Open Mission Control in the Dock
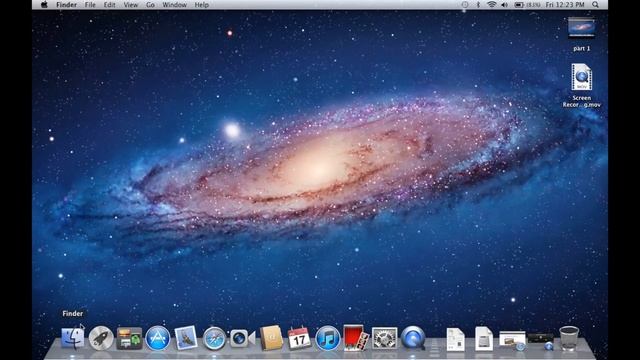 pos(129,338)
